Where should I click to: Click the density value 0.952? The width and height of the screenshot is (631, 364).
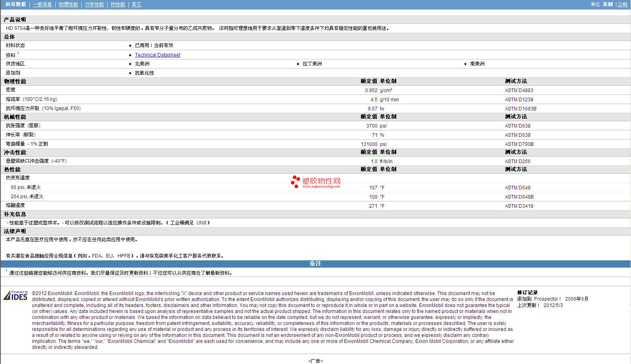pyautogui.click(x=371, y=91)
